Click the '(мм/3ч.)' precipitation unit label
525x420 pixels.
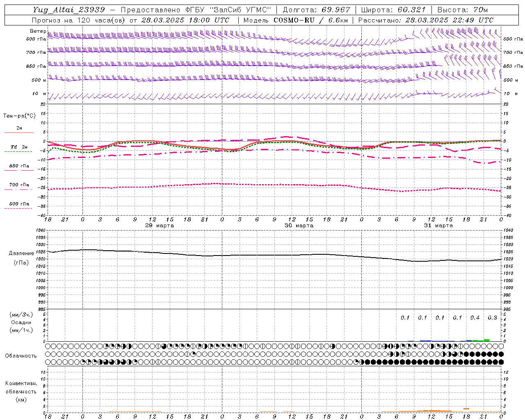(x=21, y=315)
